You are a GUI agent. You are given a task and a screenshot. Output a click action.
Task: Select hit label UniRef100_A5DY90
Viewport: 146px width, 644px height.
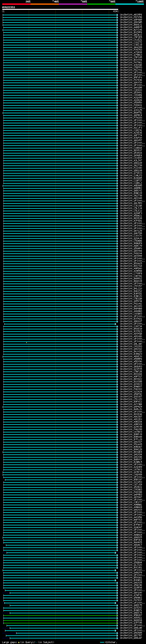(x=131, y=361)
